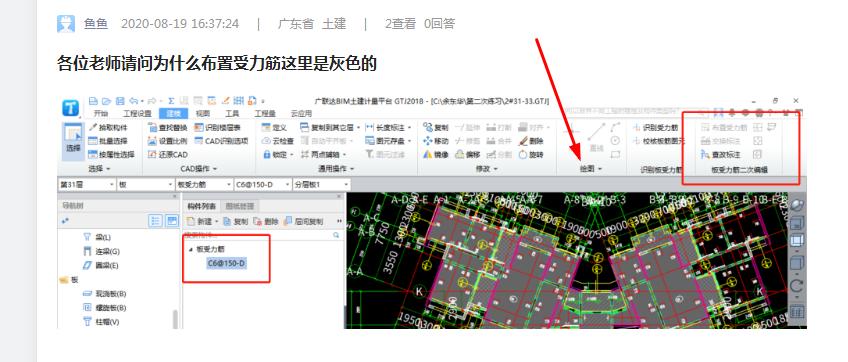Switch to 构件列表 panel tab
Viewport: 848px width, 362px height.
pos(202,206)
